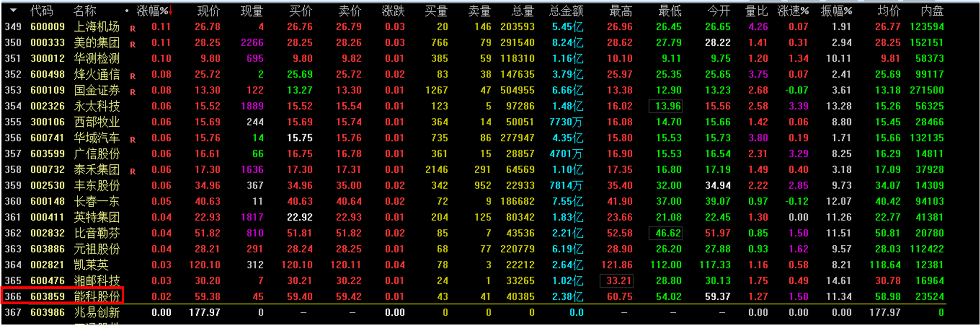
Task: Select the stock name 湘邮科技
Action: click(x=97, y=281)
